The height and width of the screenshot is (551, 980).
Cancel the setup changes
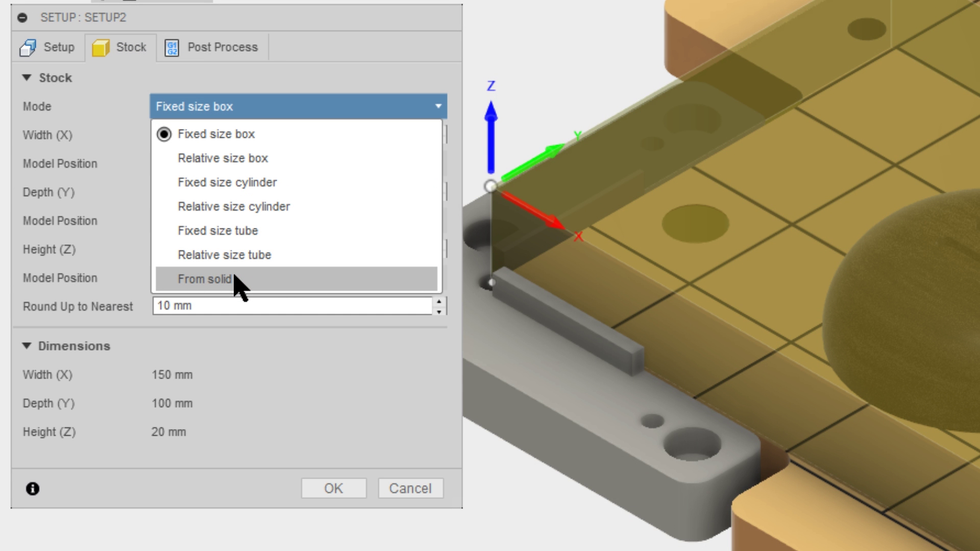(410, 488)
